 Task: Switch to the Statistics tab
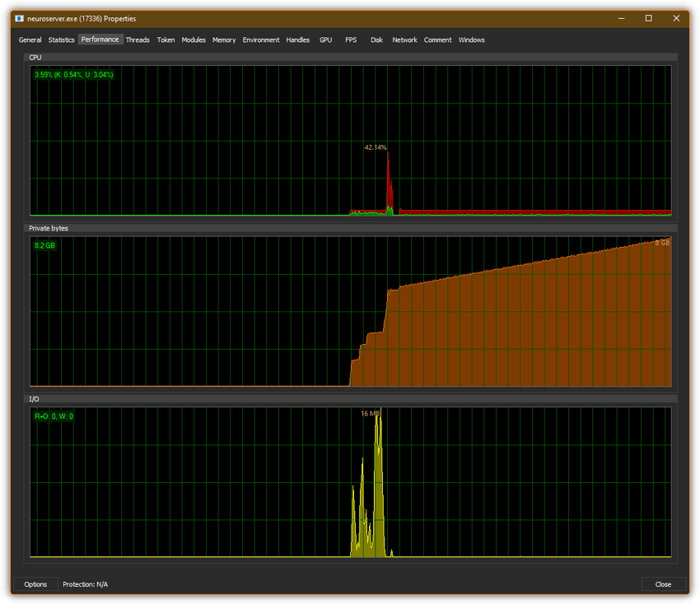(61, 39)
